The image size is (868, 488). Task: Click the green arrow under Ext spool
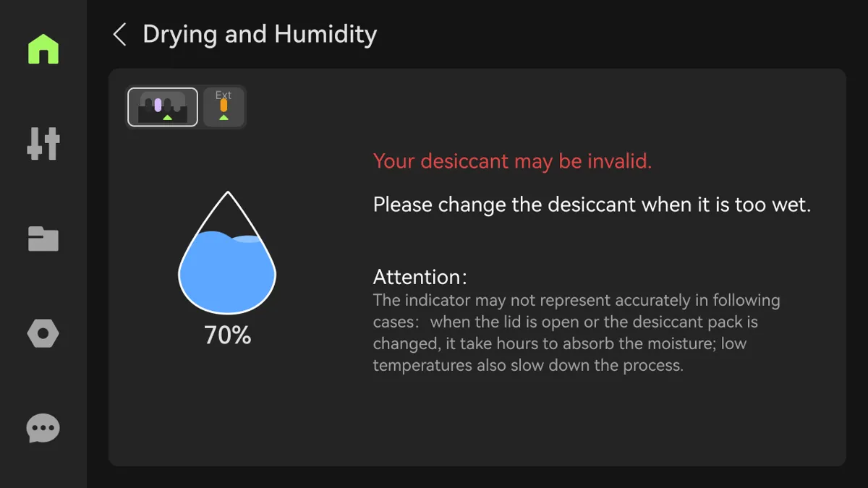[x=224, y=116]
